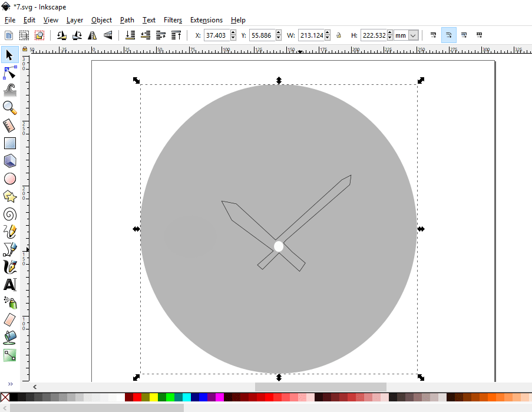This screenshot has width=532, height=412.
Task: Click the scroll-left arrow below canvas
Action: [x=35, y=387]
